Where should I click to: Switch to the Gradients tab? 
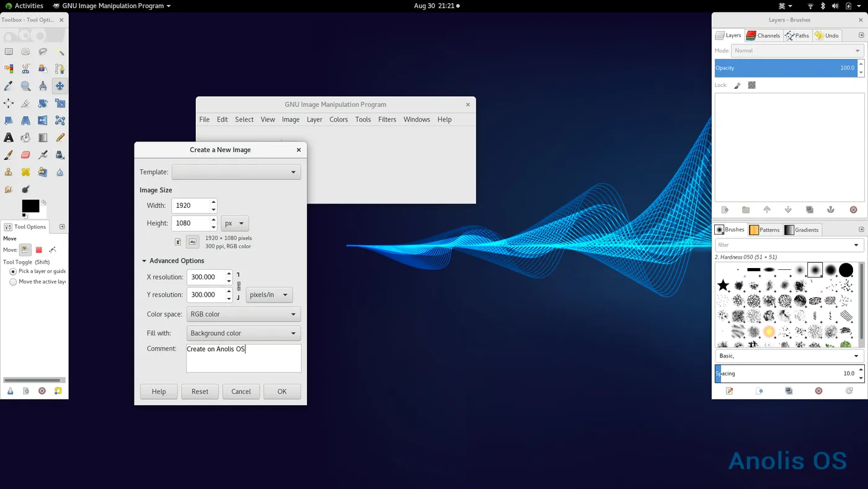802,230
